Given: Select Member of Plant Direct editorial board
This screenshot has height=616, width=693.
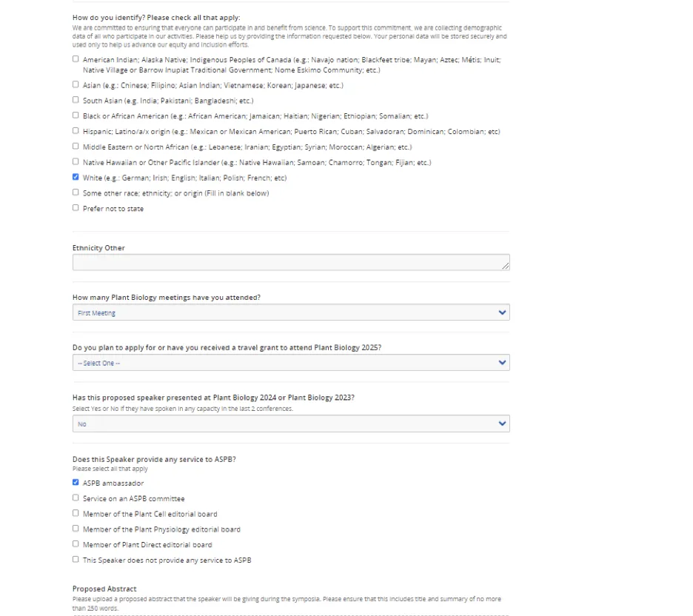Looking at the screenshot, I should point(76,544).
